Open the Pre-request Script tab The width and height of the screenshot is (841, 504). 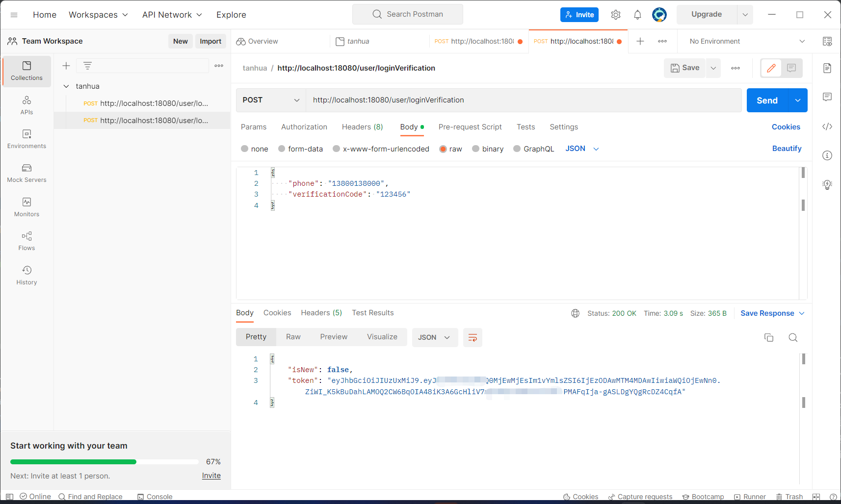tap(470, 127)
